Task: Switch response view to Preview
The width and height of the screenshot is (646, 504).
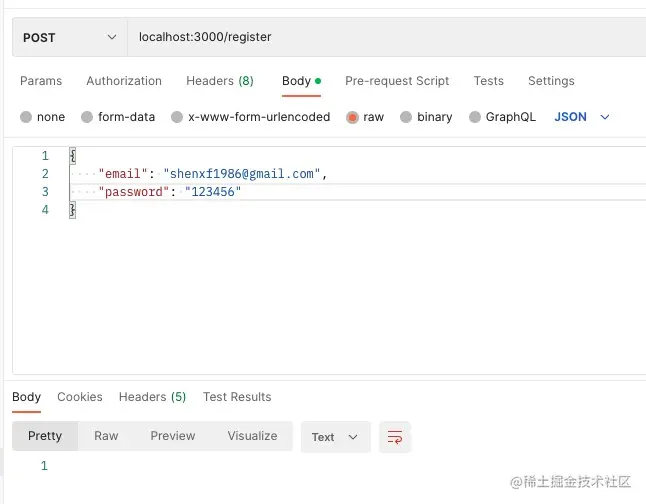Action: [173, 436]
